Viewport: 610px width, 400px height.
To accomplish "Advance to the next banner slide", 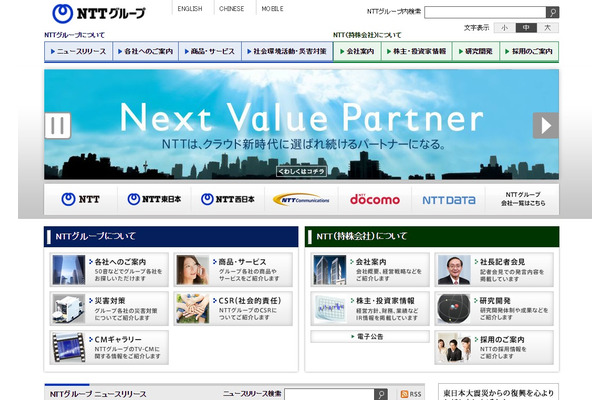I will (x=545, y=125).
